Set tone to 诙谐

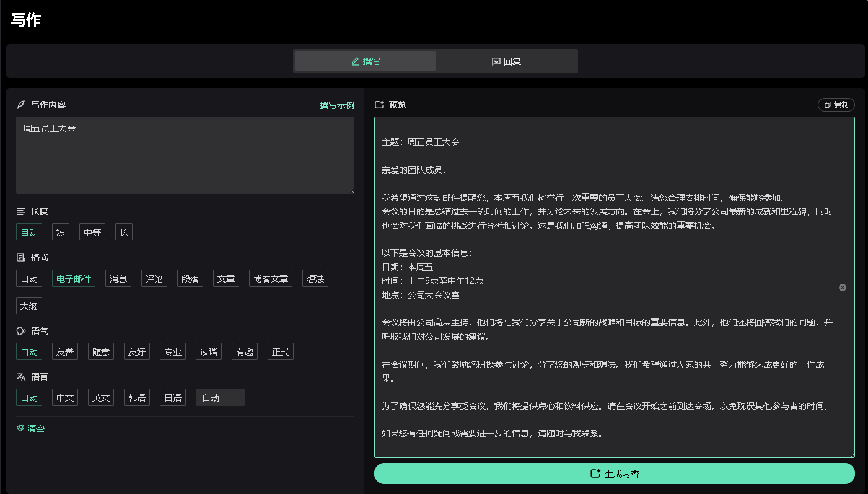pyautogui.click(x=209, y=352)
